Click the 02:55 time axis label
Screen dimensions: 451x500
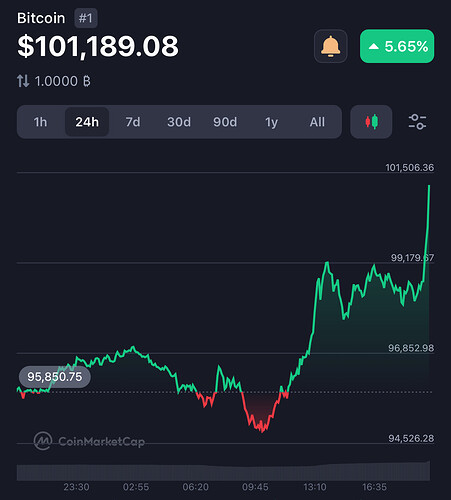point(136,487)
